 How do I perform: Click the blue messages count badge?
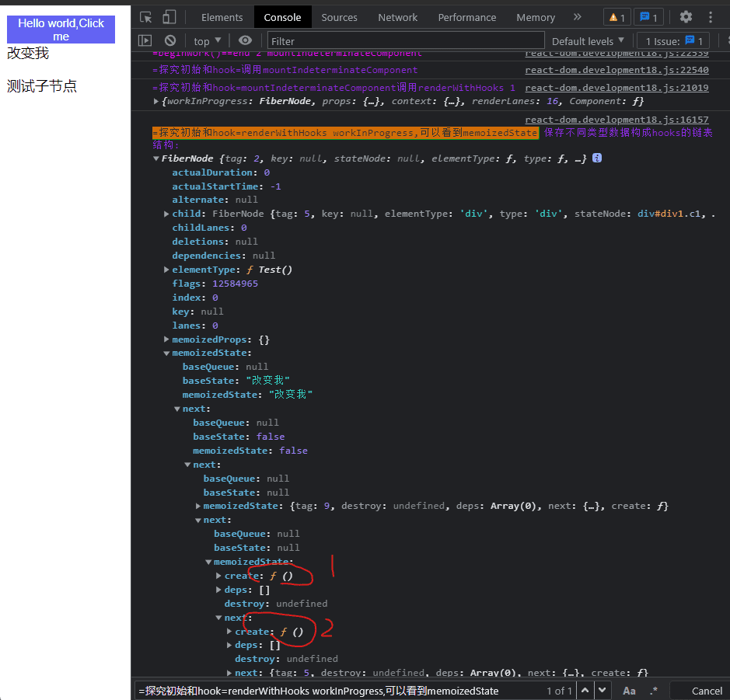[648, 17]
